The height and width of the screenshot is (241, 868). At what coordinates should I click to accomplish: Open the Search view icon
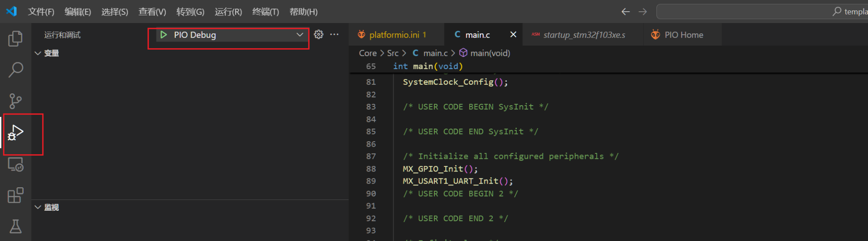[x=15, y=70]
